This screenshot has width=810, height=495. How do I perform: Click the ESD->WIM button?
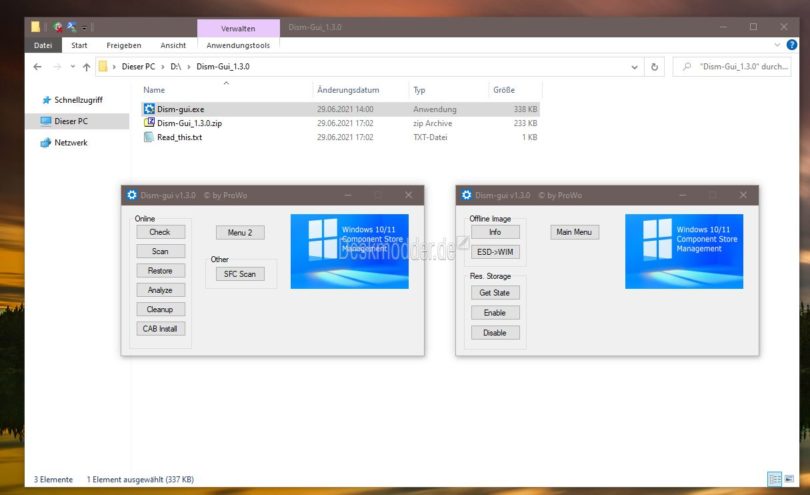coord(494,251)
